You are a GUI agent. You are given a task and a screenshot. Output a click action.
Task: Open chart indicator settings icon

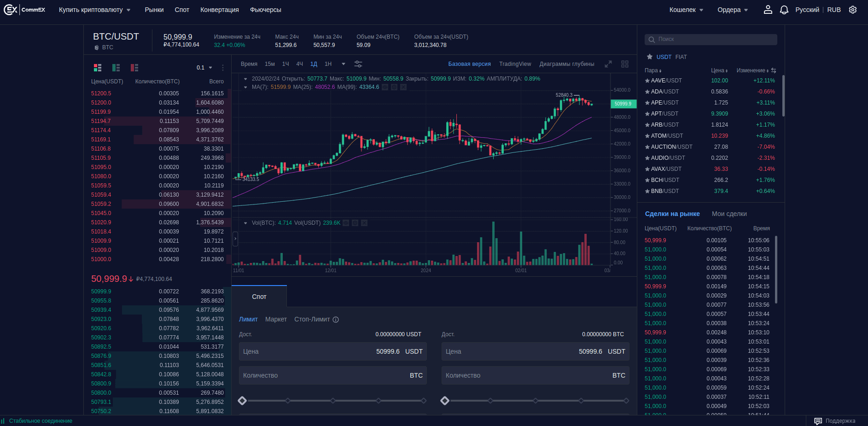point(358,64)
